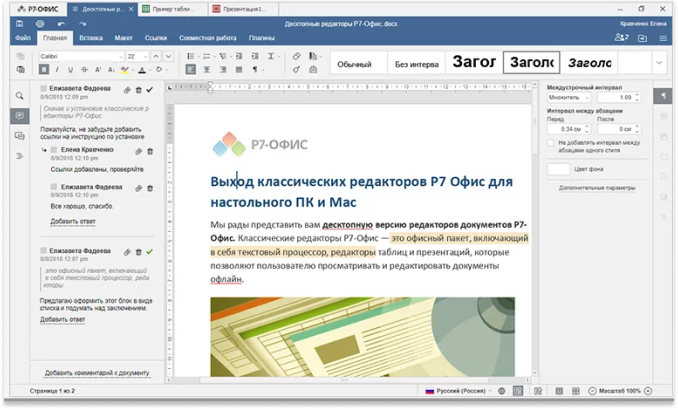678x410 pixels.
Task: Open the Файл menu
Action: (x=23, y=38)
